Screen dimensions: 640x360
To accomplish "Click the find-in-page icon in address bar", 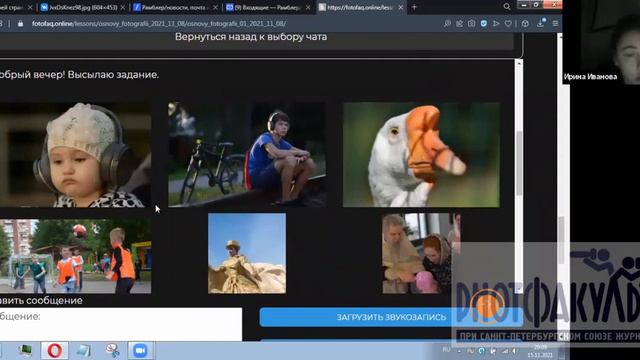I will point(447,24).
